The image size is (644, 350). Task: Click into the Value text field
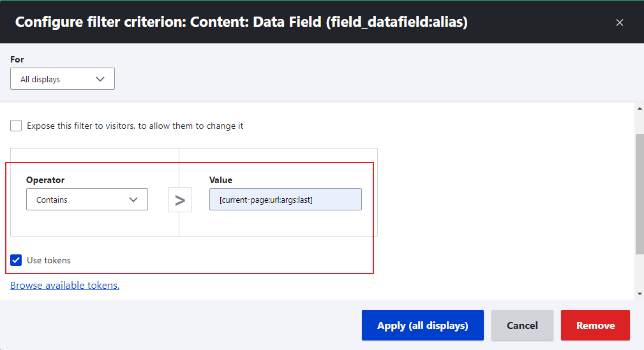pos(285,200)
